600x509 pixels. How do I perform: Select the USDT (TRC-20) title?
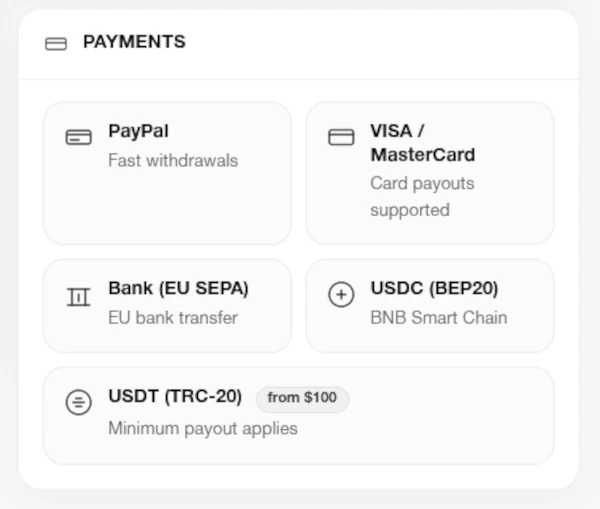[x=175, y=396]
